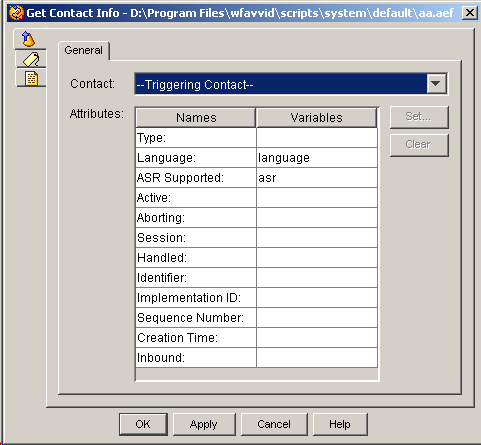The height and width of the screenshot is (445, 481).
Task: Click the OK button
Action: coord(143,424)
